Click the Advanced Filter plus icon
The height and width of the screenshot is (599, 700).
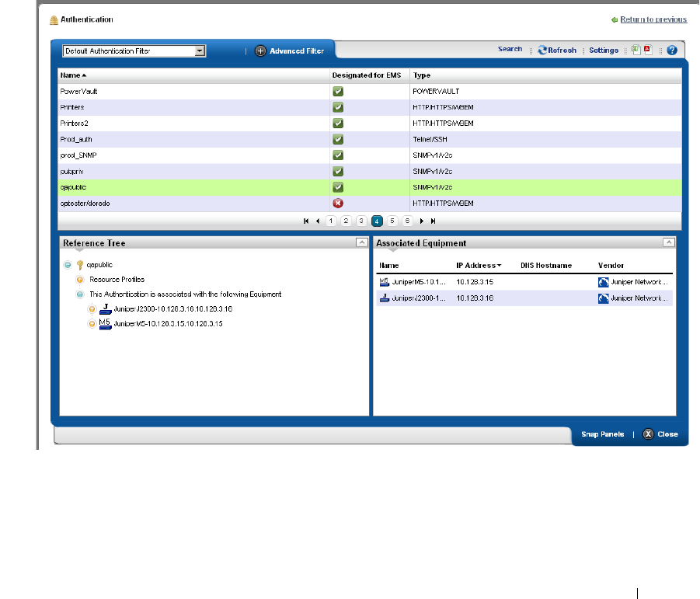(x=260, y=50)
